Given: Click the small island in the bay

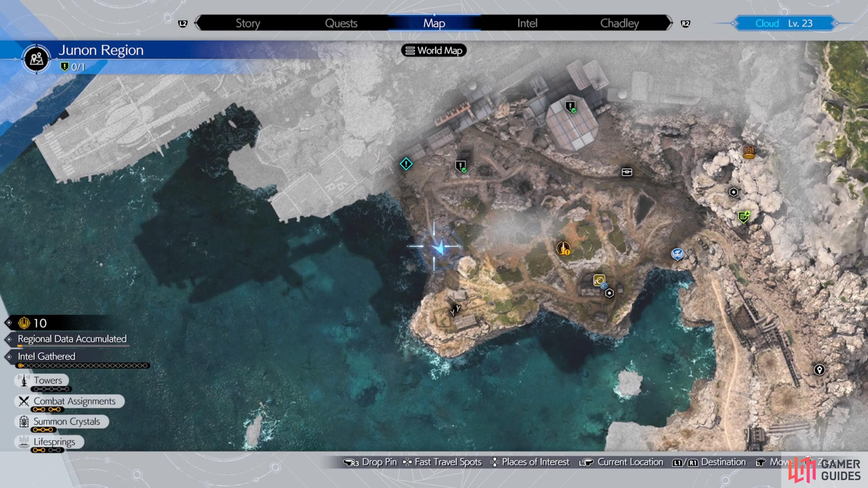Looking at the screenshot, I should tap(629, 383).
